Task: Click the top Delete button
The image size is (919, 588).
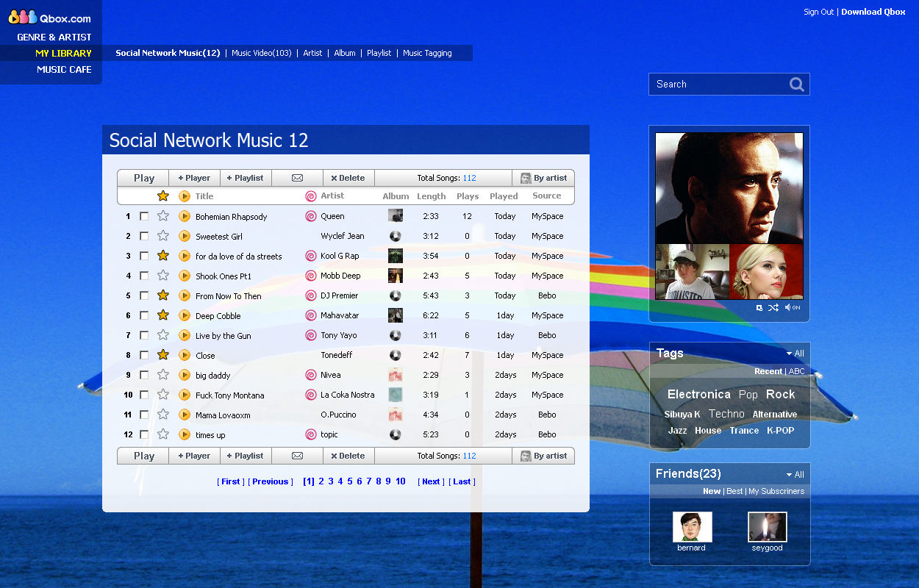Action: point(348,178)
